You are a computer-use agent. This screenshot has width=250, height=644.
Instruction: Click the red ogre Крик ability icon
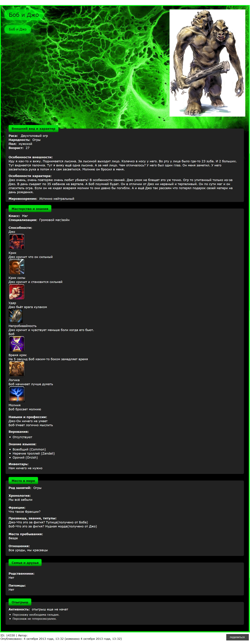click(17, 242)
